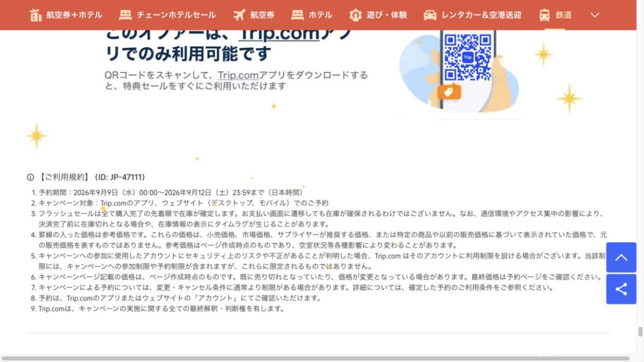Select the 航空券 navigation item
The height and width of the screenshot is (362, 644).
254,15
